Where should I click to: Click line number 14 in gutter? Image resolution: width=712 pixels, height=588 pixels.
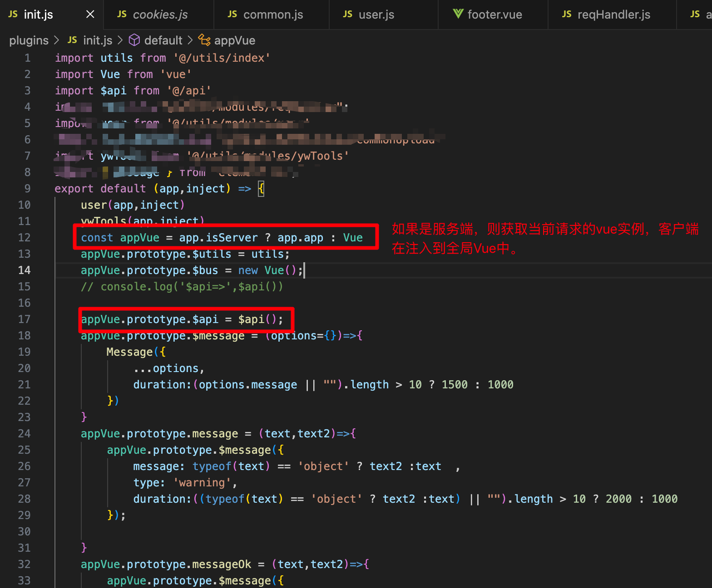[x=24, y=270]
